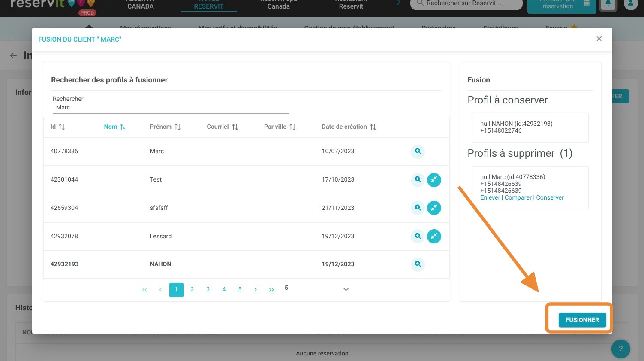
Task: Click Conserver link for Marc profile
Action: 550,197
